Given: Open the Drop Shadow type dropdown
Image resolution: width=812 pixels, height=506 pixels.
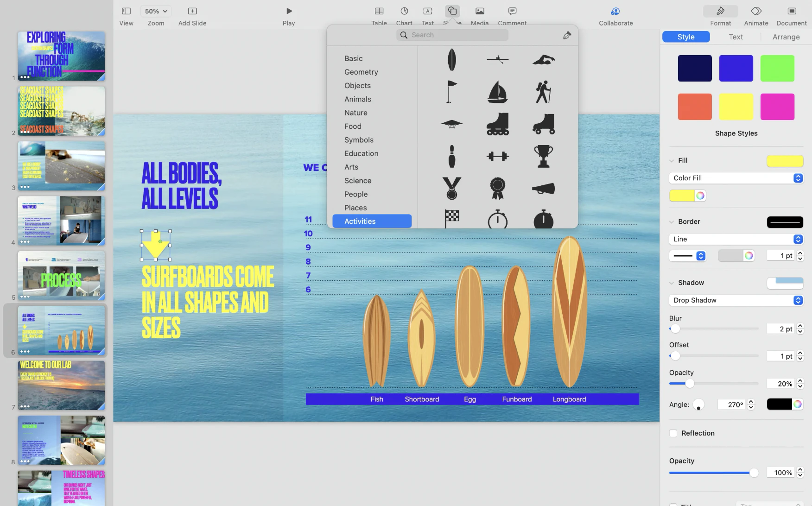Looking at the screenshot, I should click(x=736, y=300).
